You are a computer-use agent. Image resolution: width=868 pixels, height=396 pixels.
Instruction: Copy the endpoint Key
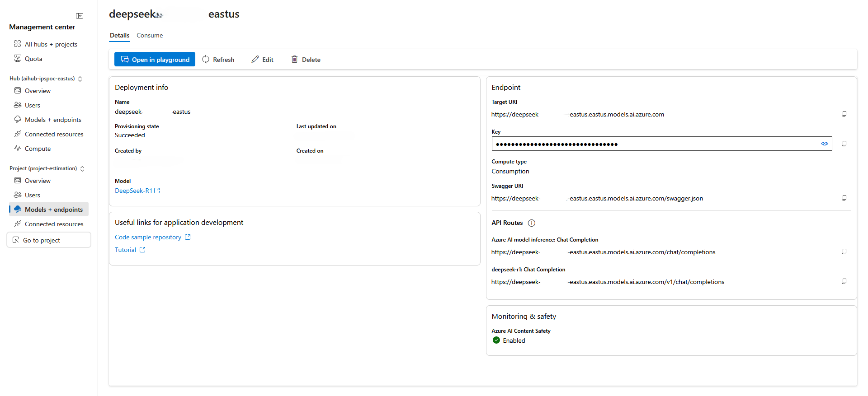(844, 144)
